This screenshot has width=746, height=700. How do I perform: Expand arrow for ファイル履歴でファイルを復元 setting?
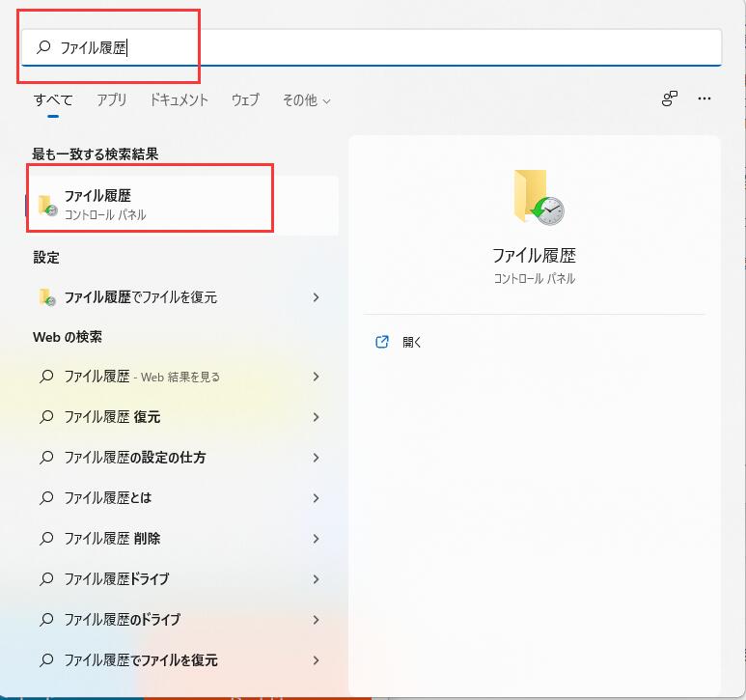coord(316,297)
